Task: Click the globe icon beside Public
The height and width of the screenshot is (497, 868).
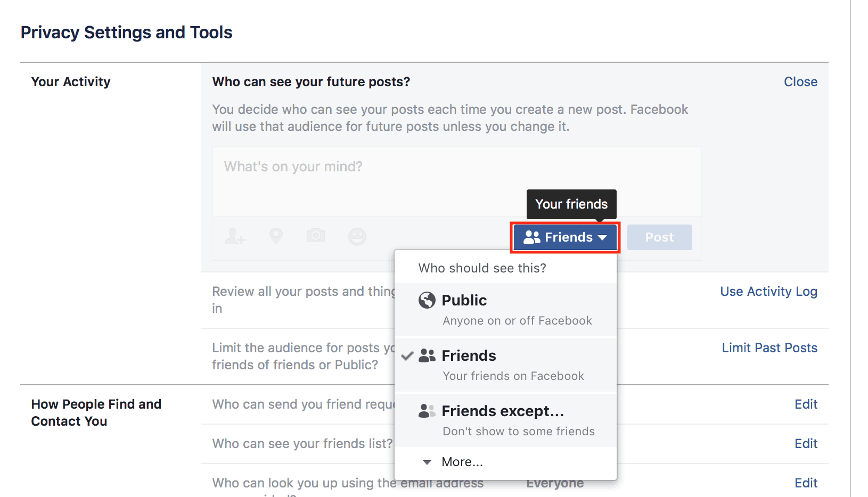Action: [x=427, y=300]
